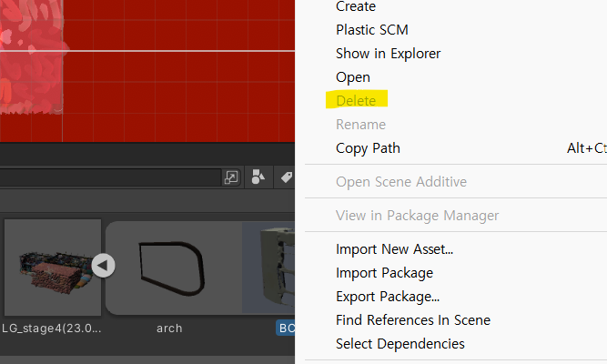Screen dimensions: 607x364
Task: Click the open-in-new-window icon in search bar
Action: click(x=232, y=177)
